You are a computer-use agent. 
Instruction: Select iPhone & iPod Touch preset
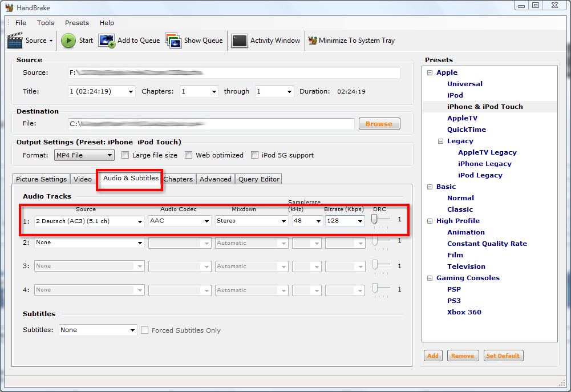click(x=485, y=107)
